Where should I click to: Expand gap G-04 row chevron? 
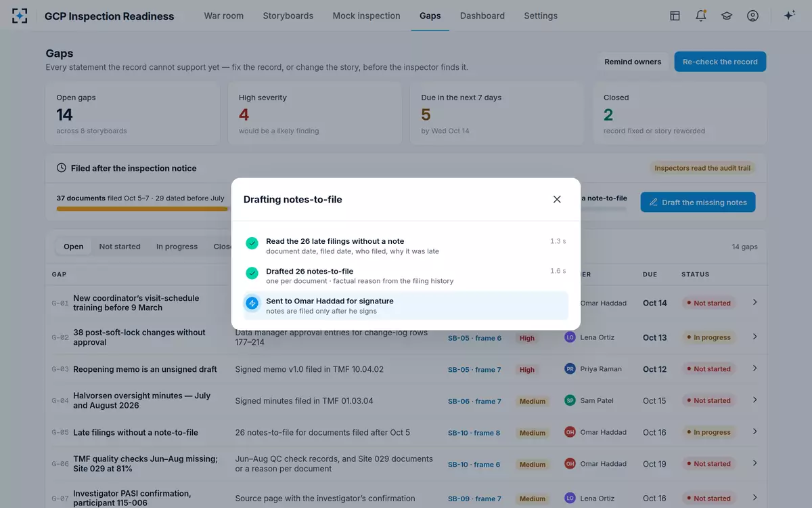coord(755,400)
